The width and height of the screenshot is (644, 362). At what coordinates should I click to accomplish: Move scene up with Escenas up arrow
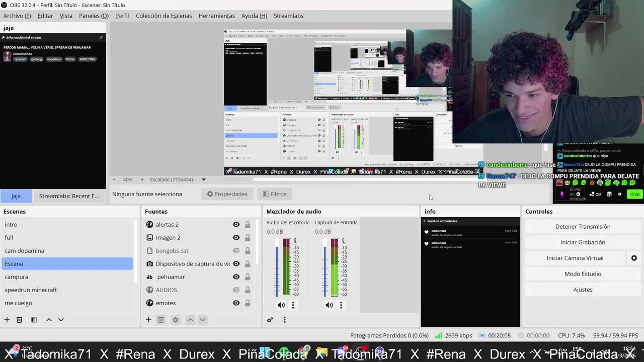point(49,320)
